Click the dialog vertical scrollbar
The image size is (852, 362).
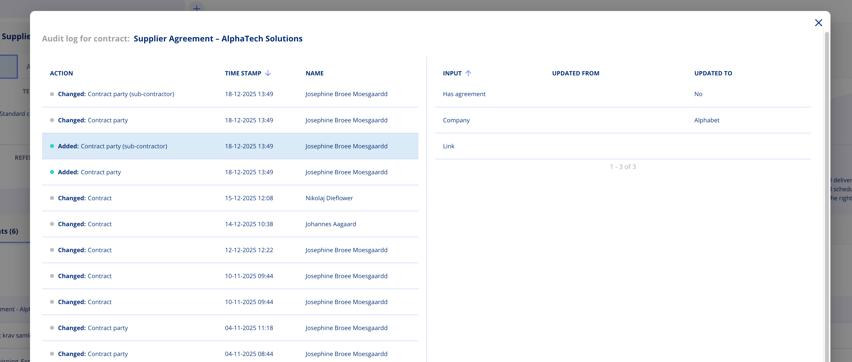coord(827,196)
